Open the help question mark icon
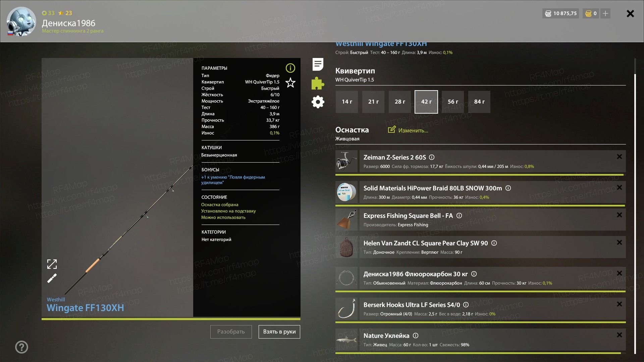644x362 pixels. (21, 347)
